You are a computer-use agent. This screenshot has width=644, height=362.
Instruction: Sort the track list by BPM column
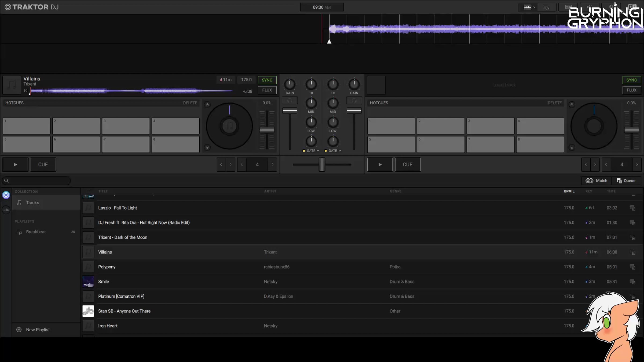569,191
